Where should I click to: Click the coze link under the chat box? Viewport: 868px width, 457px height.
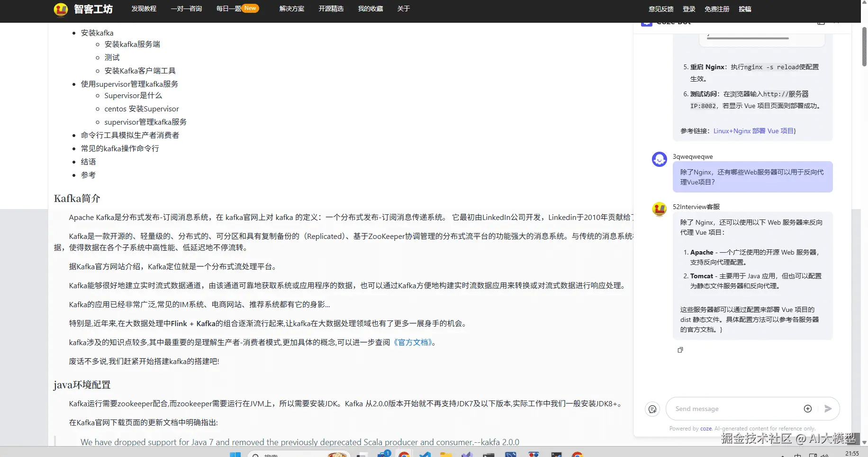click(706, 429)
